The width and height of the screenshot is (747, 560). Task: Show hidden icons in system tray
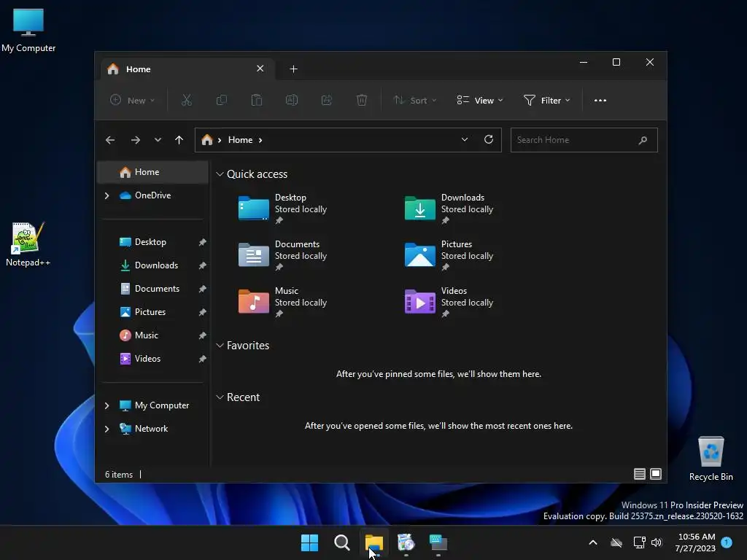pos(593,542)
